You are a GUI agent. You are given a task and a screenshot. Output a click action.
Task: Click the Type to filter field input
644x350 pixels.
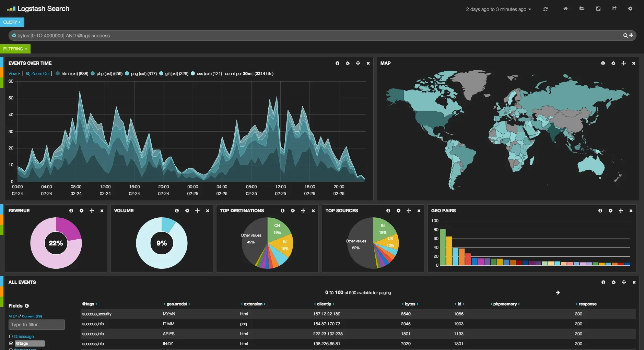pos(36,325)
